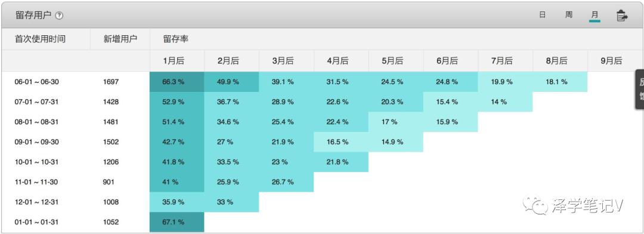Open the feedback side tab

click(640, 89)
